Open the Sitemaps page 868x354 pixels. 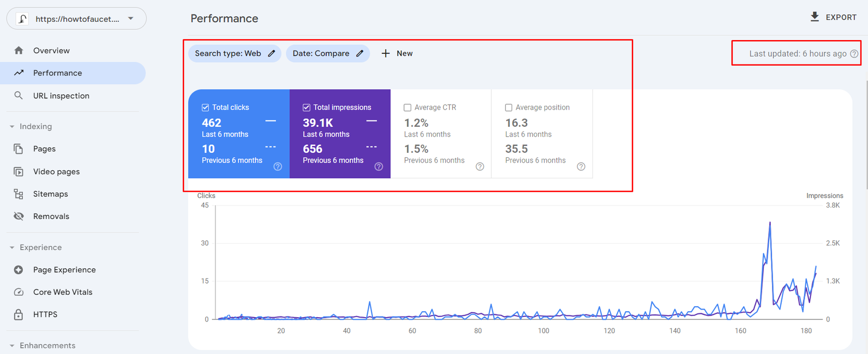pos(50,194)
